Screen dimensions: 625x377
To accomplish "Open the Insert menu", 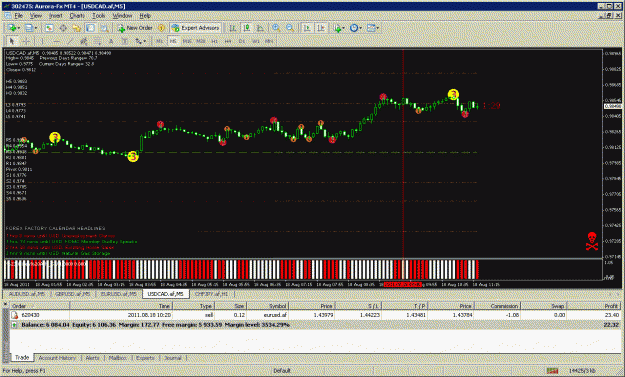I will (x=55, y=16).
